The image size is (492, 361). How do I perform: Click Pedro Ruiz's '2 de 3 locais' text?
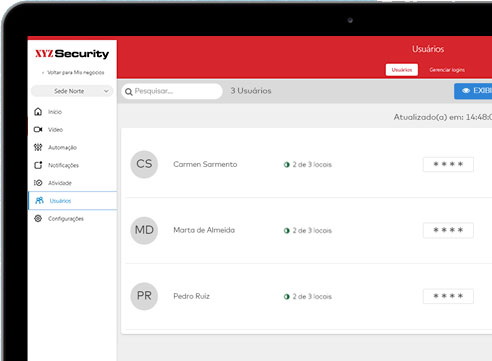312,297
